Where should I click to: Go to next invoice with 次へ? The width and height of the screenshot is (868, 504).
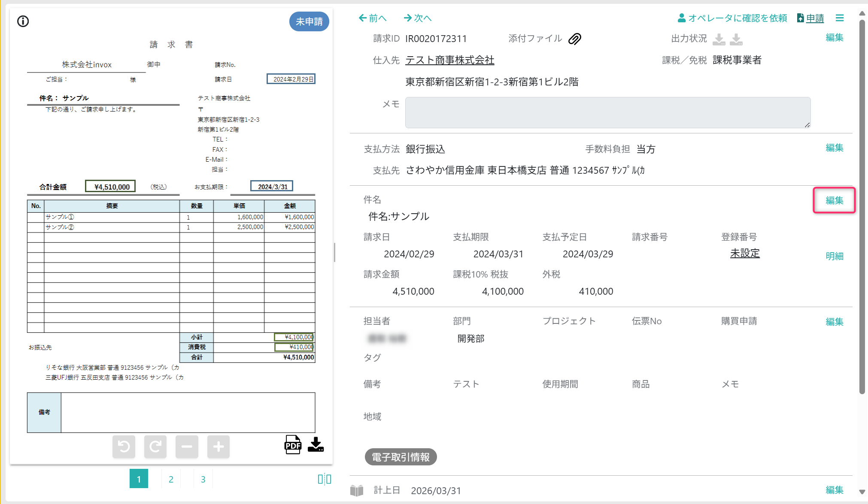point(418,18)
